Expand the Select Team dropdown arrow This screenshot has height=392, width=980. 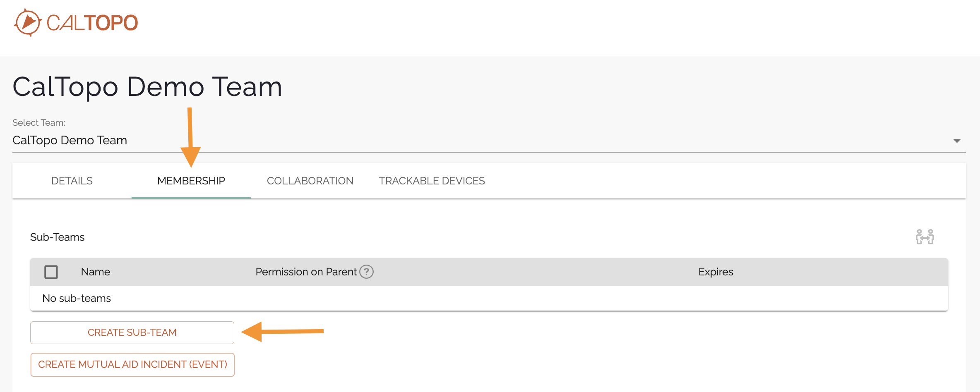pyautogui.click(x=956, y=141)
